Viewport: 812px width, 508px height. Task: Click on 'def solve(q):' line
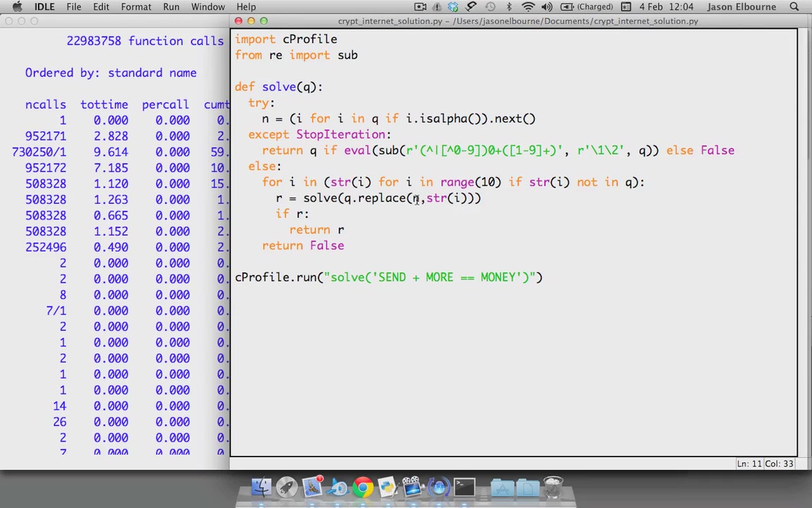point(278,87)
